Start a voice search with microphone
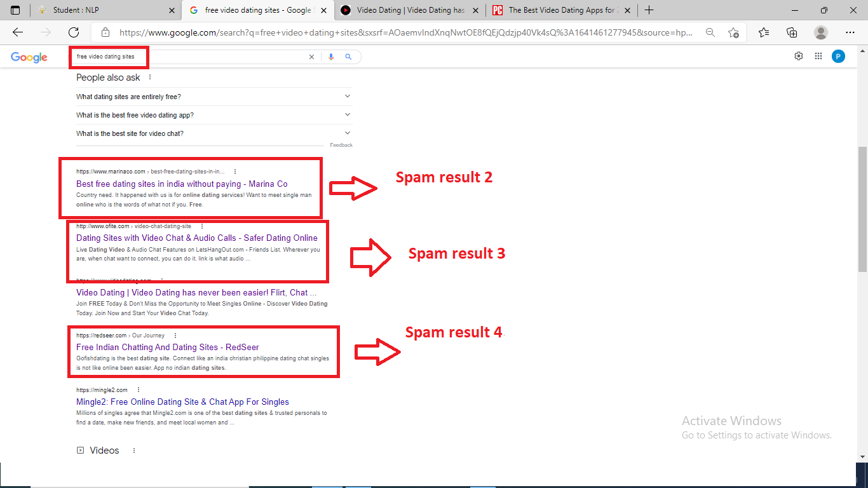The width and height of the screenshot is (868, 488). click(x=330, y=57)
